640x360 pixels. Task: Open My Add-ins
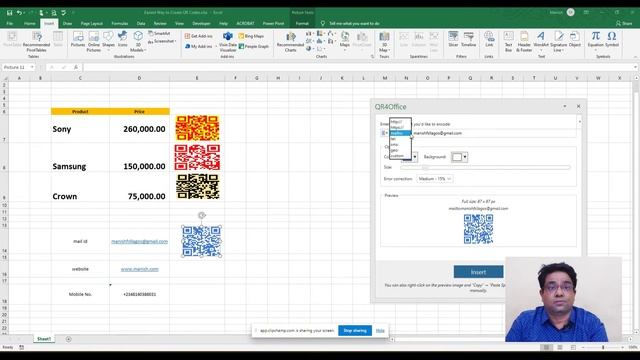click(199, 47)
